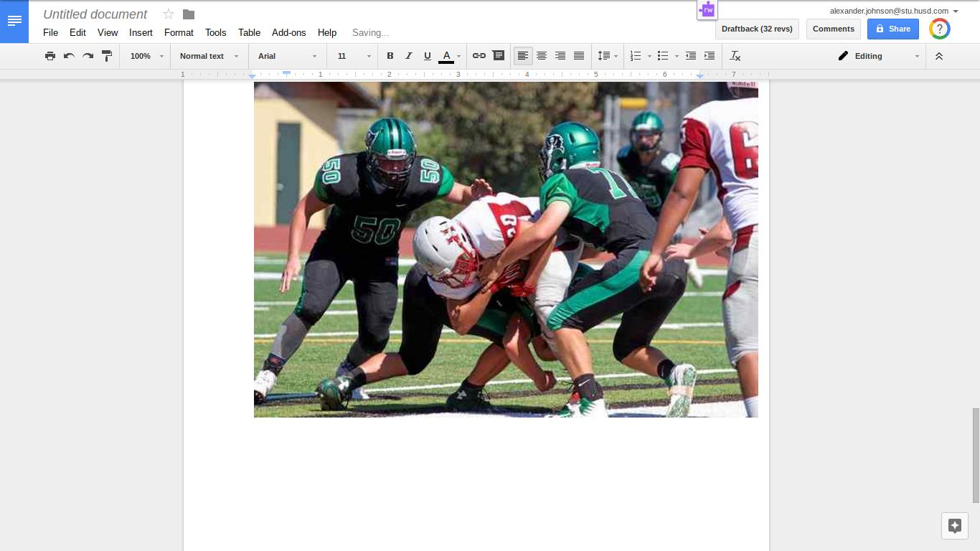
Task: Click the Saving... status text
Action: 371,32
